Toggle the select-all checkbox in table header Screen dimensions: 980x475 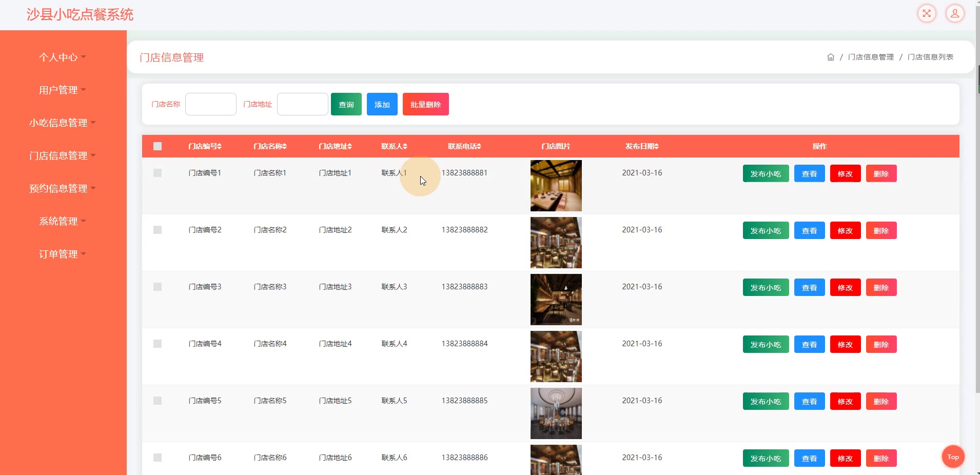pyautogui.click(x=158, y=146)
